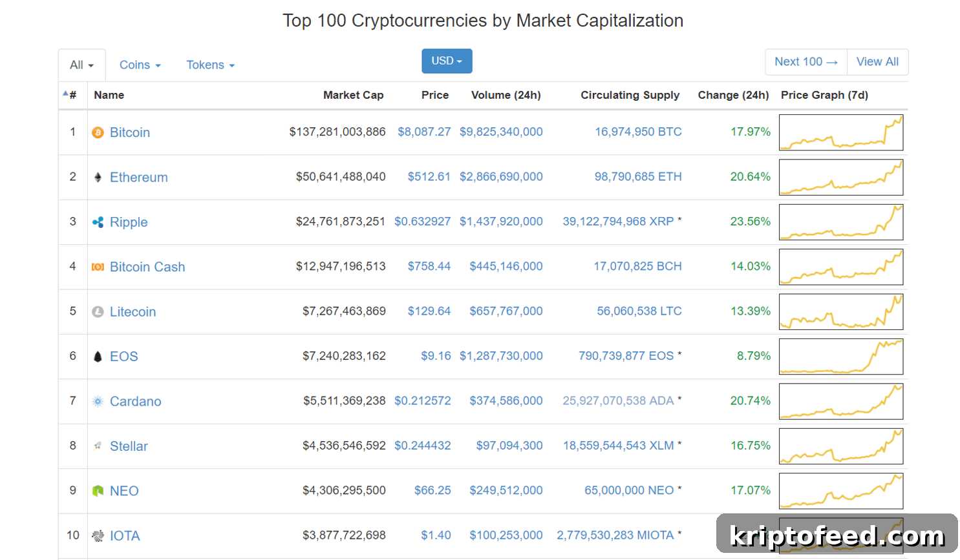Open the EOS name link
Viewport: 960px width, 560px height.
click(124, 357)
